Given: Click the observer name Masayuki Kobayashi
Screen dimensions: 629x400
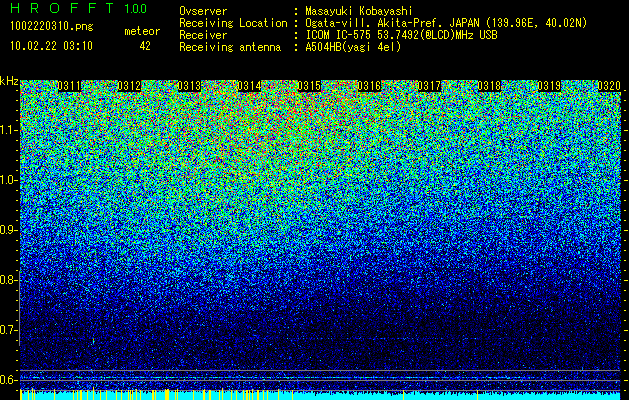Looking at the screenshot, I should (x=359, y=11).
